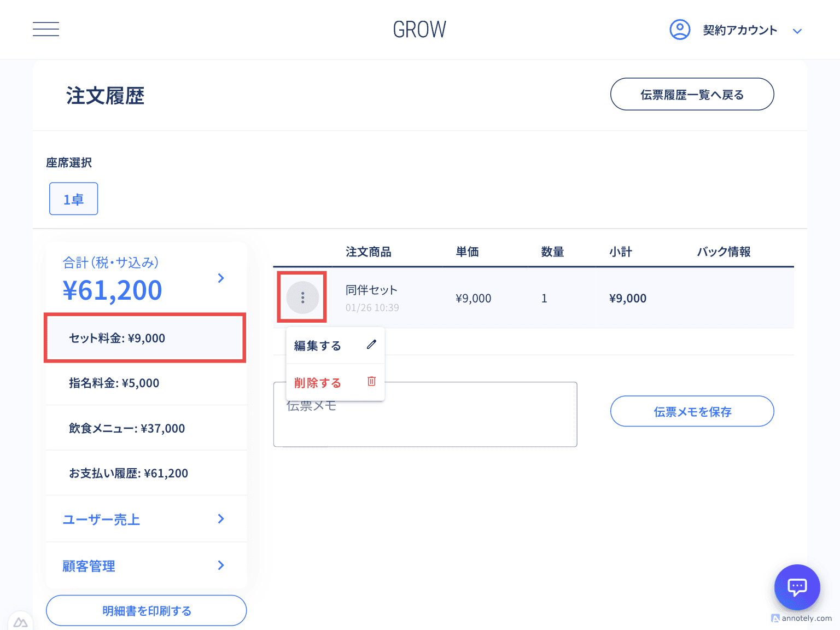Expand the ユーザー売上 section chevron
Viewport: 840px width, 630px height.
[x=221, y=518]
